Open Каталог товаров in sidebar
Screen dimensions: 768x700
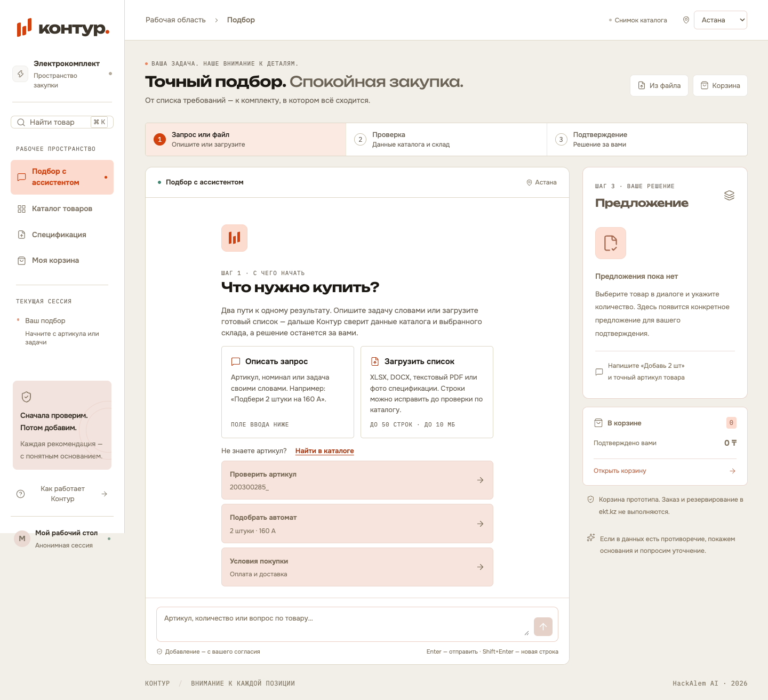[x=62, y=208]
